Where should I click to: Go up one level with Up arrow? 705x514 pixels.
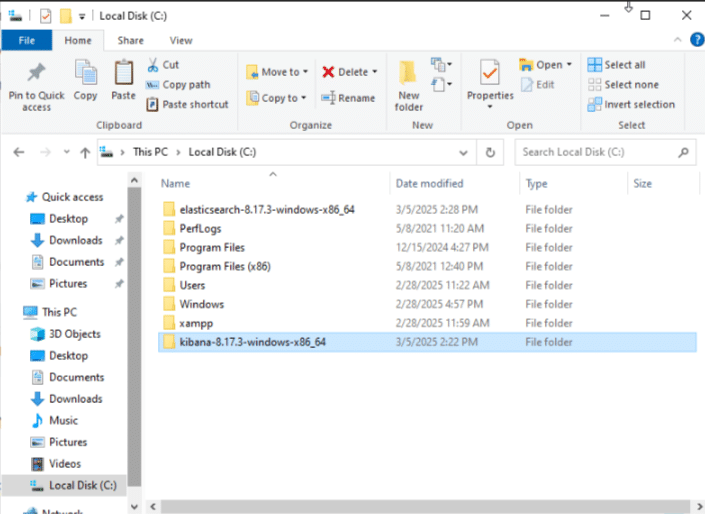pos(85,152)
